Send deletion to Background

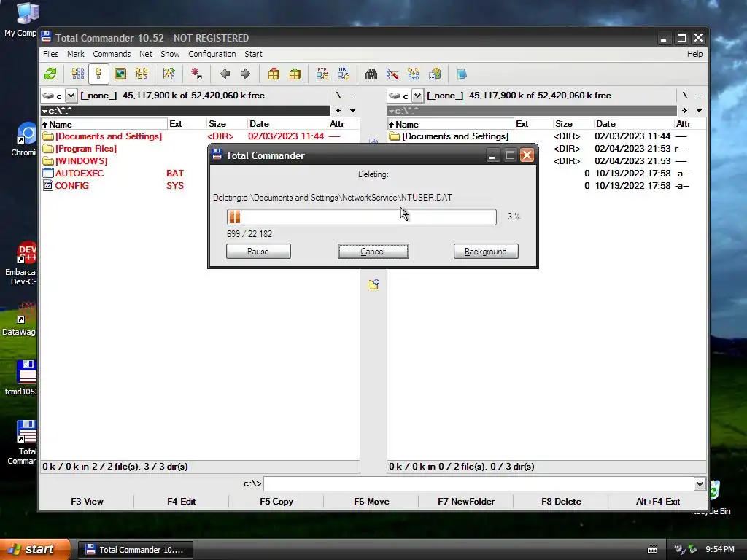pos(485,252)
